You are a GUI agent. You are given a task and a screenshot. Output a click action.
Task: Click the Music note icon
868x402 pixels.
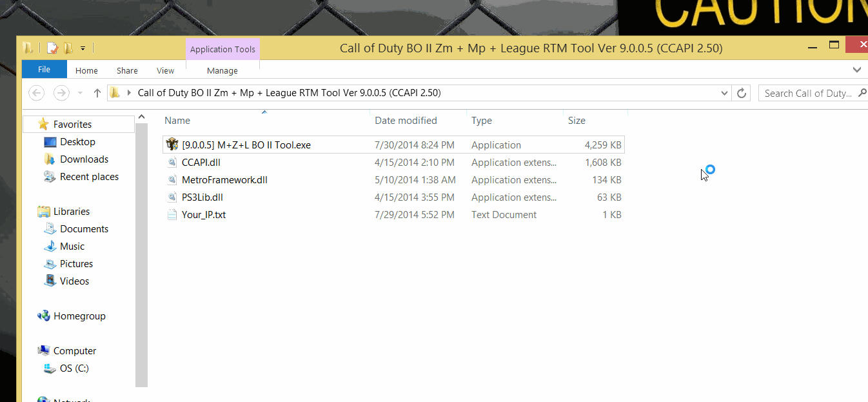click(x=50, y=246)
